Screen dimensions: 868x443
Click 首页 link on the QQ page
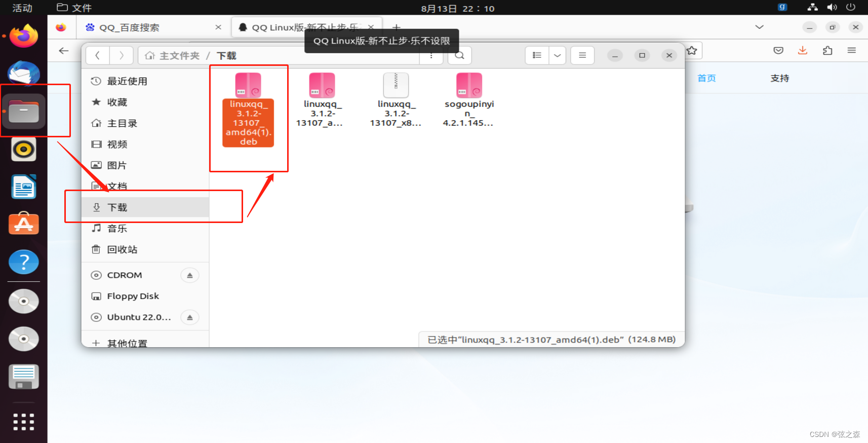click(x=706, y=78)
